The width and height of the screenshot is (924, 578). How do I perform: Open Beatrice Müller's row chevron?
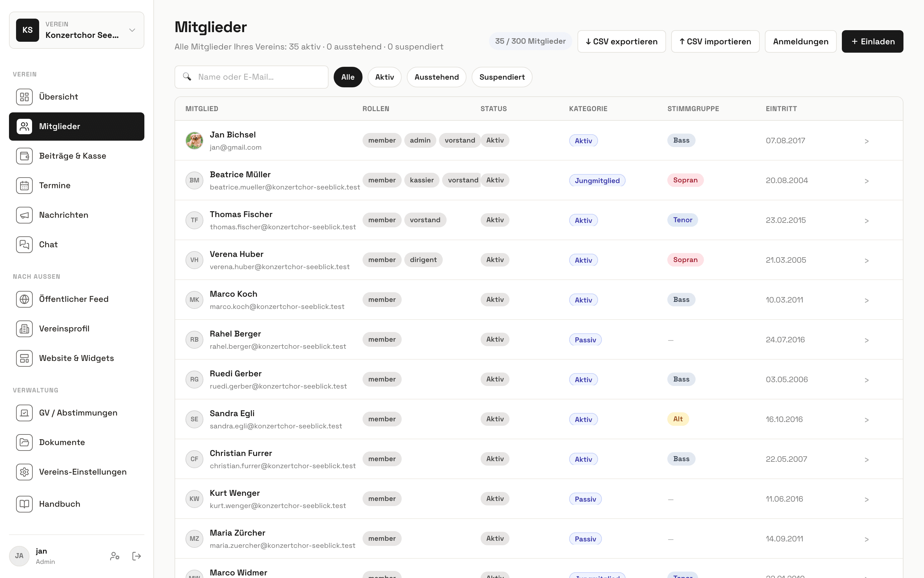(x=866, y=181)
